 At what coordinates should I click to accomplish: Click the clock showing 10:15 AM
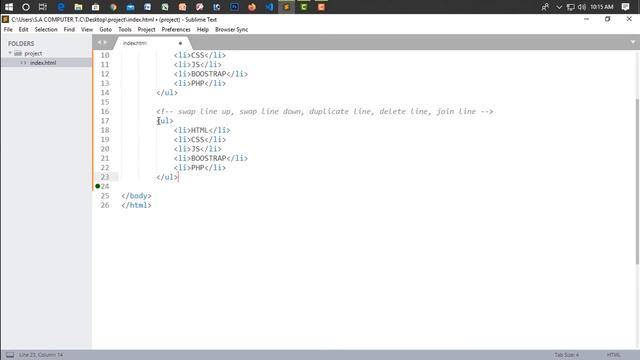[x=602, y=7]
